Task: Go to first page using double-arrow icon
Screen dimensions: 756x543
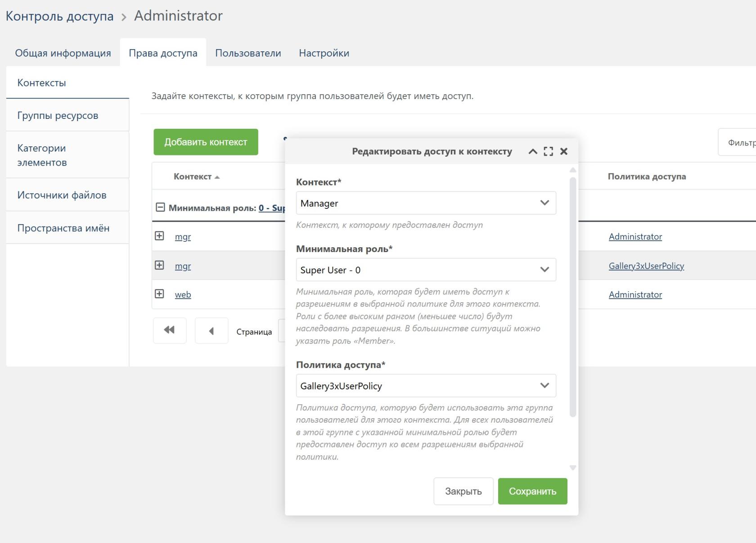Action: [170, 330]
